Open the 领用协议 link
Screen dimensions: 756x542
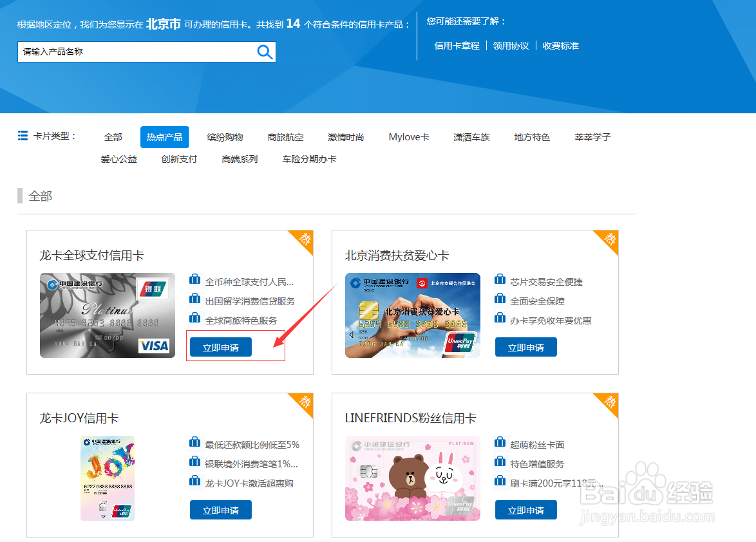(511, 46)
